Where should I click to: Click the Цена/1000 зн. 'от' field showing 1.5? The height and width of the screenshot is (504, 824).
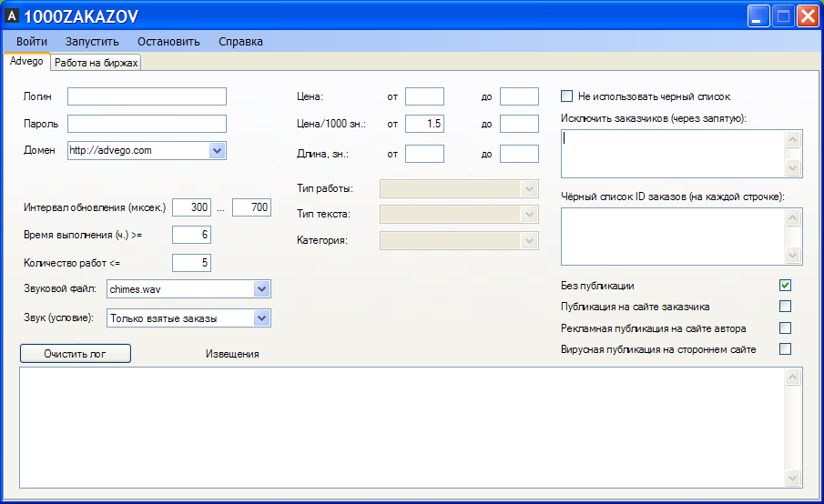[424, 124]
